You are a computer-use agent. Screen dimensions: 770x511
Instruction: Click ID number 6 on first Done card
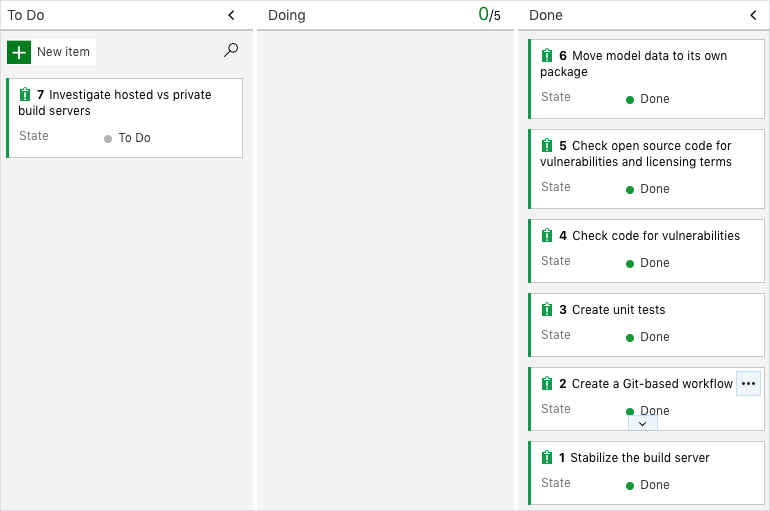[x=563, y=55]
